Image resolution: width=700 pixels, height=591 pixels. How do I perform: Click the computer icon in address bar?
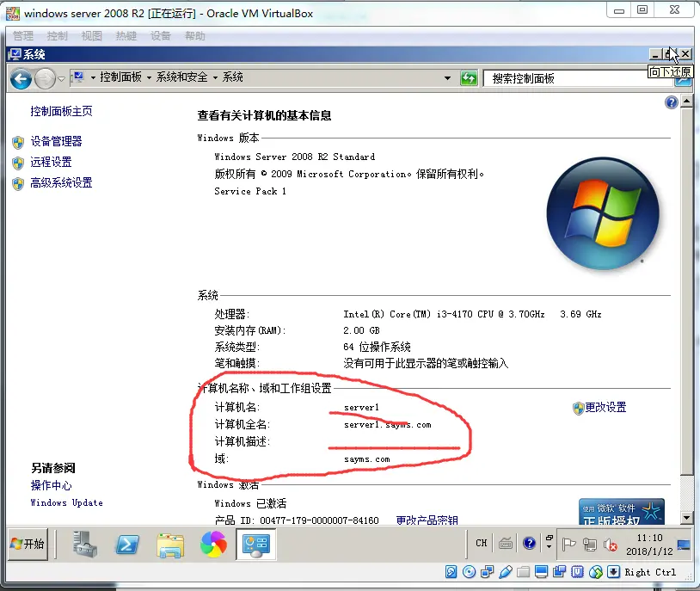78,77
